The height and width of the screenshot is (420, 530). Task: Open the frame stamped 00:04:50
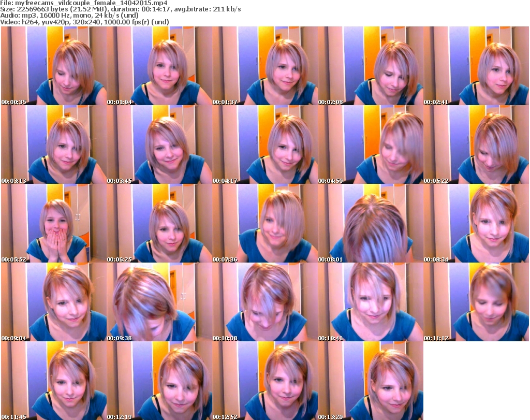coord(371,144)
